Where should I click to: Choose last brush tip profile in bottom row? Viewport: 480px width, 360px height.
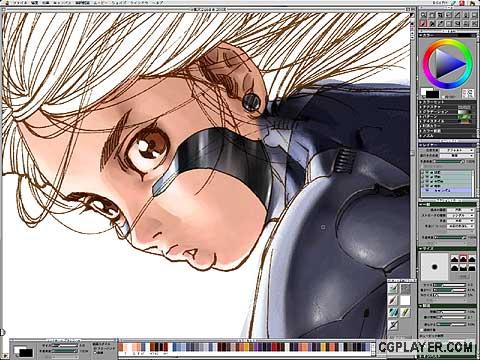coord(472,268)
